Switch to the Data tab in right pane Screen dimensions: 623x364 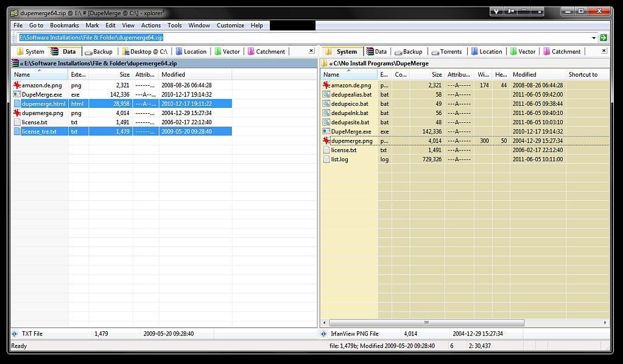376,52
